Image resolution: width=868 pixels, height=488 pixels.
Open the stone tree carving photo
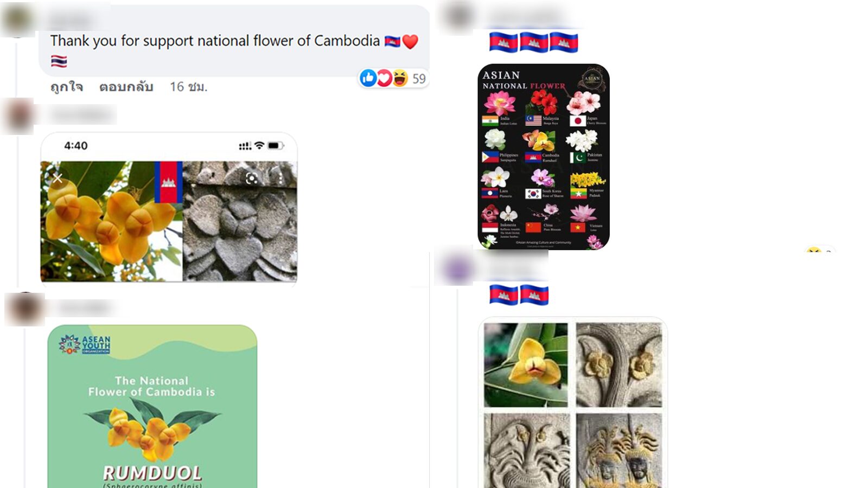pos(526,451)
